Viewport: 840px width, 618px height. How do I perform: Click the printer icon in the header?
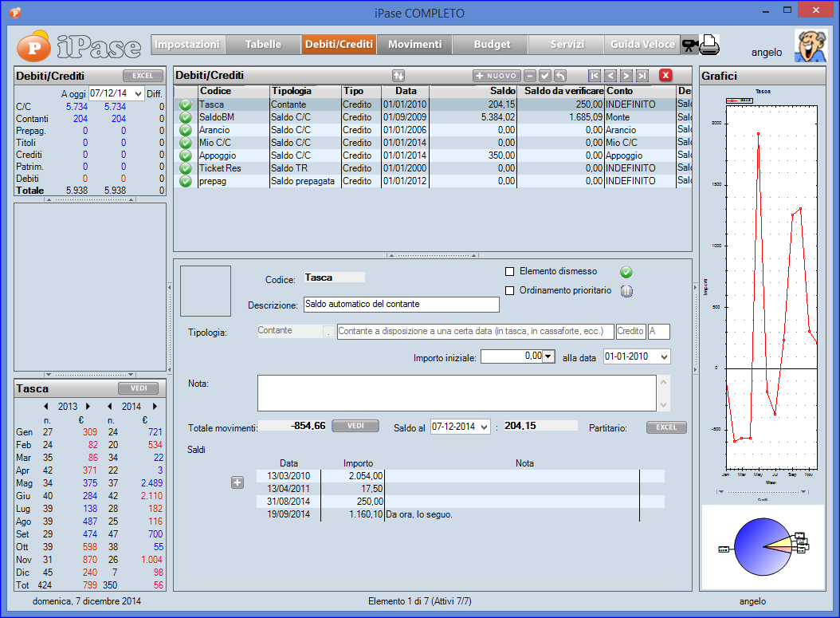pyautogui.click(x=710, y=45)
